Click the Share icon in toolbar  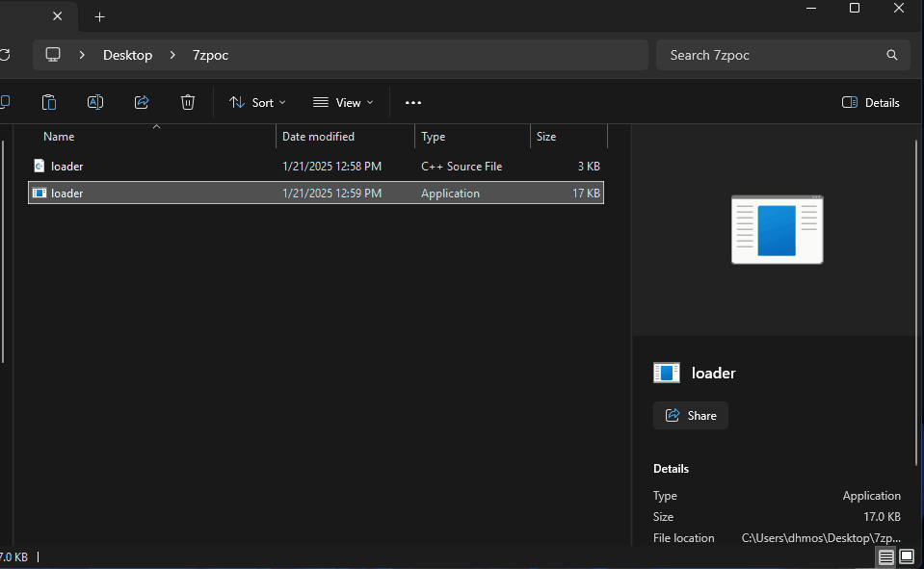[142, 102]
